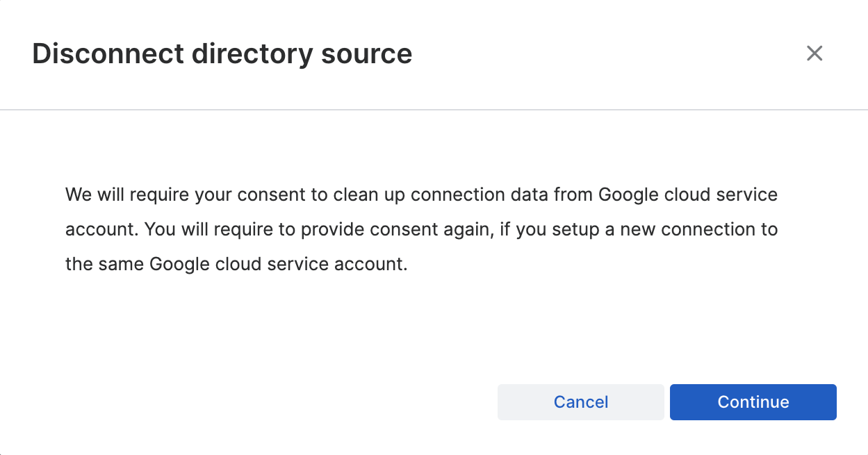Click the Continue button
This screenshot has width=868, height=455.
753,402
